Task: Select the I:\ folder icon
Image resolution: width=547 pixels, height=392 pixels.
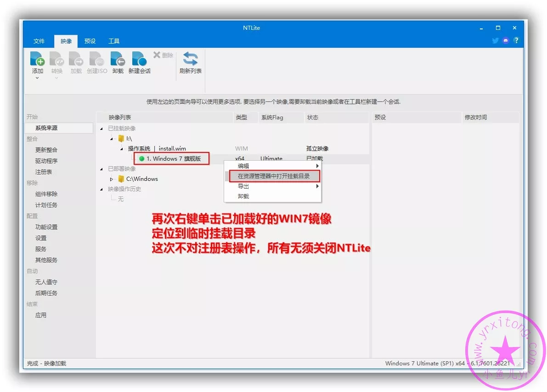Action: click(x=121, y=139)
